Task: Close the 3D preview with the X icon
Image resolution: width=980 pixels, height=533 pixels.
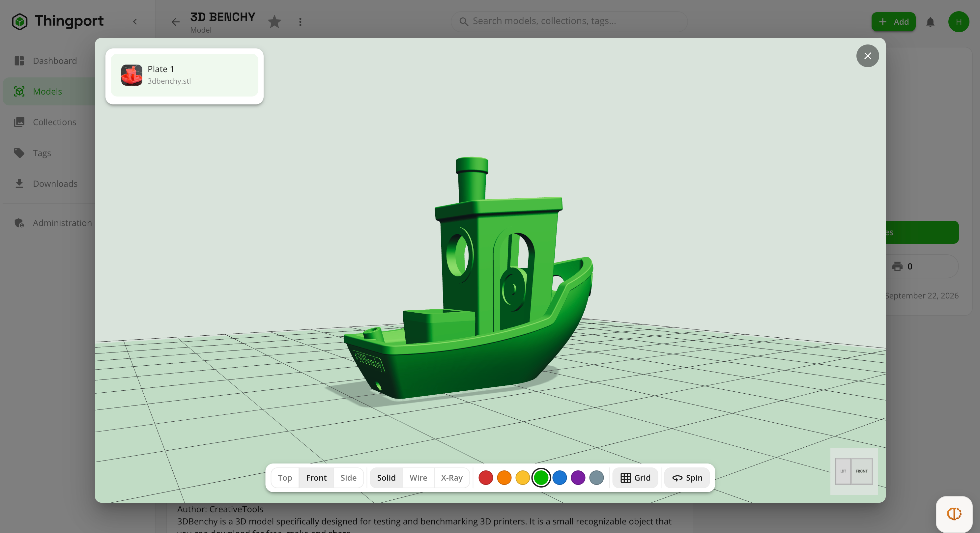Action: click(867, 56)
